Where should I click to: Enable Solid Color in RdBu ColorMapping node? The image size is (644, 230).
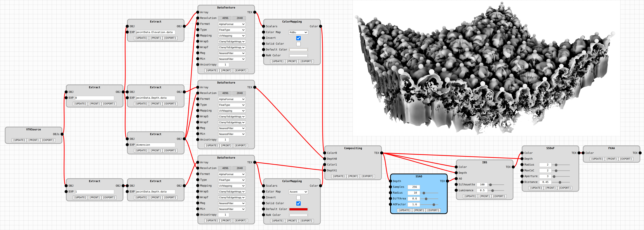(298, 44)
